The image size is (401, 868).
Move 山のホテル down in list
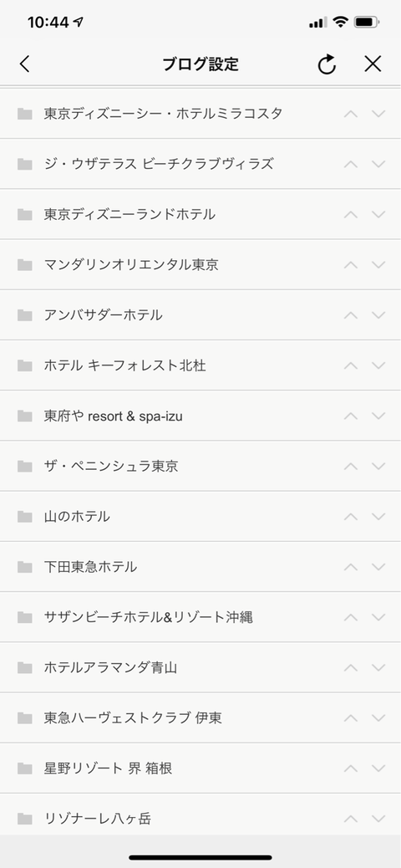[x=378, y=517]
